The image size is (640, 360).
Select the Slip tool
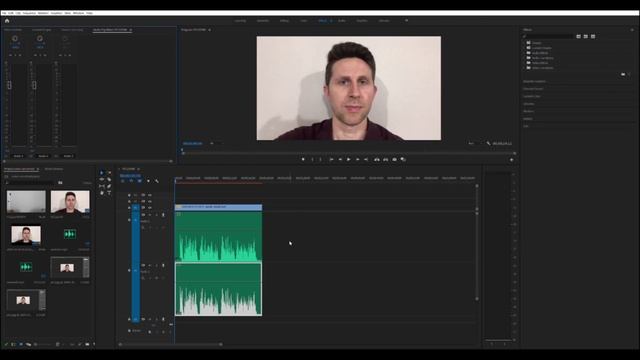[102, 186]
